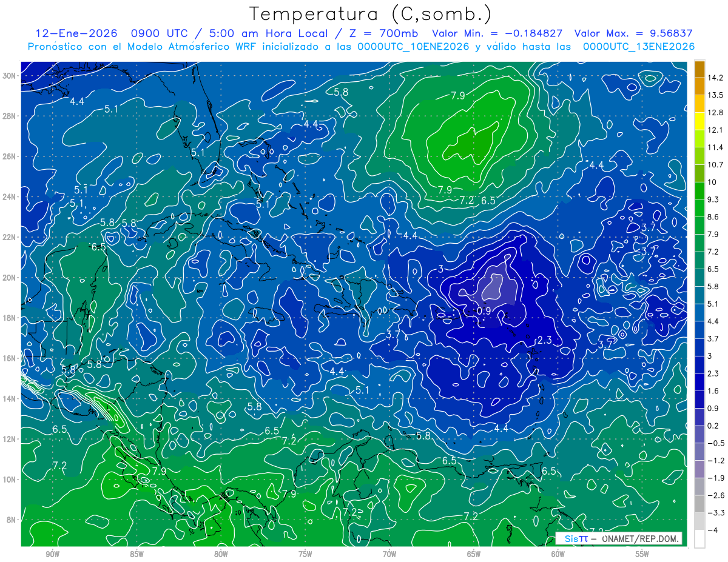The height and width of the screenshot is (562, 728).
Task: Click the colorbar value label "8.6"
Action: 714,217
